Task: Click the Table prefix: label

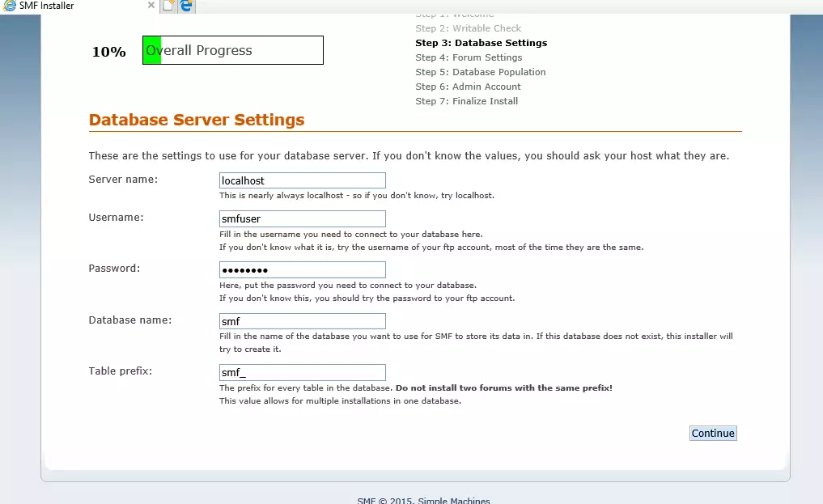Action: click(121, 371)
